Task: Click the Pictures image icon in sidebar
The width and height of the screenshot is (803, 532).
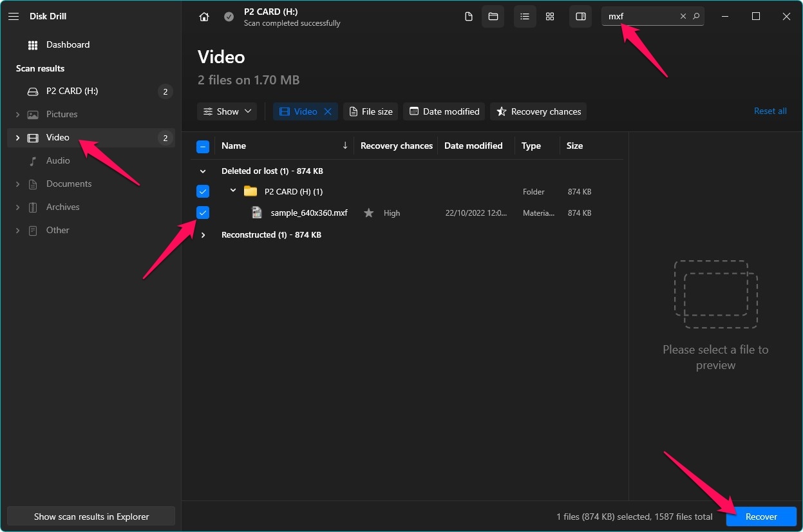Action: point(33,115)
